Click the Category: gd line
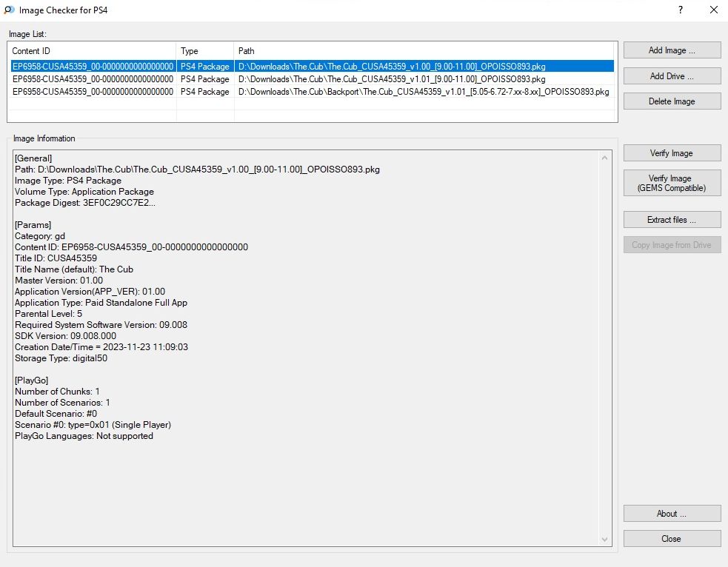 (39, 236)
